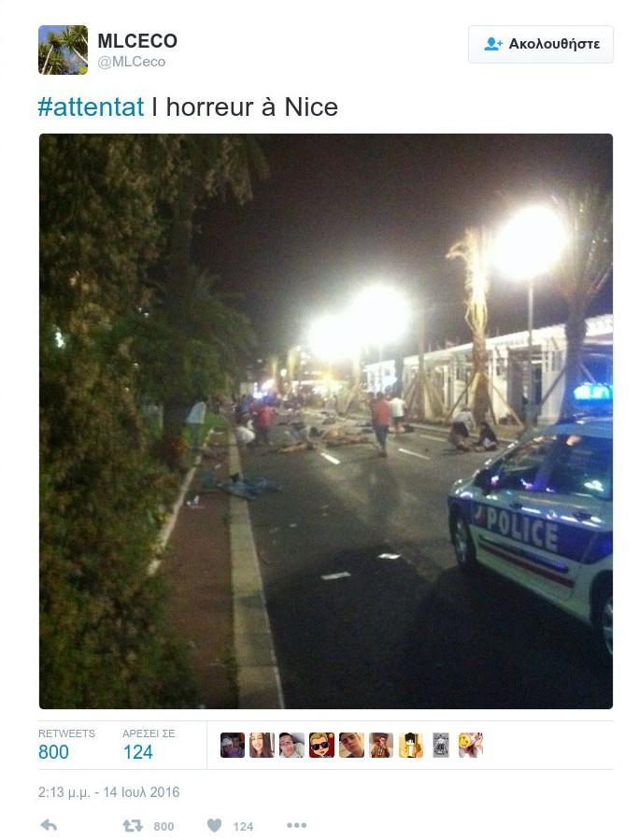Open MLCECO profile avatar with palm trees
Viewport: 639px width, 840px height.
pos(64,50)
